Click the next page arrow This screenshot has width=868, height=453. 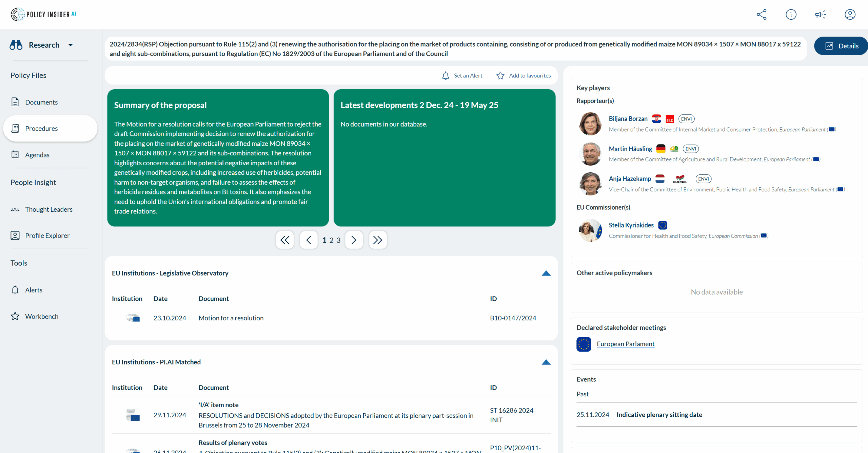(x=354, y=240)
